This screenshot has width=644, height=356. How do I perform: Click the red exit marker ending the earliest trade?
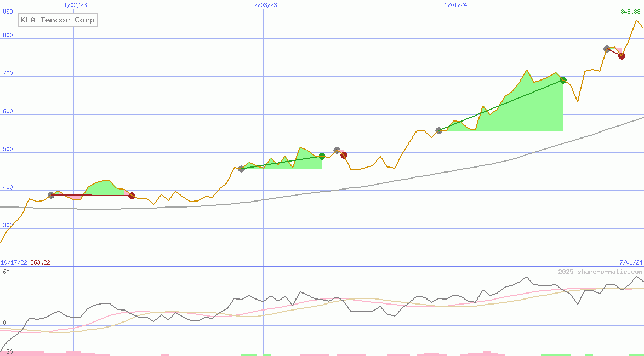click(132, 196)
